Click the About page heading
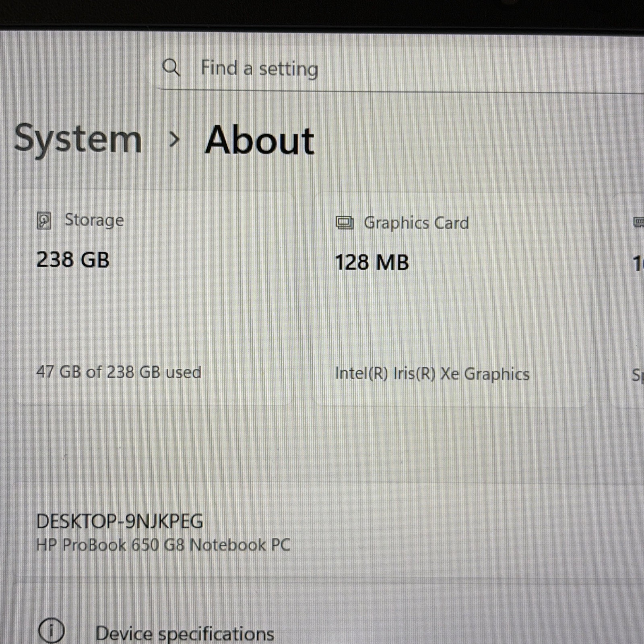 point(260,140)
